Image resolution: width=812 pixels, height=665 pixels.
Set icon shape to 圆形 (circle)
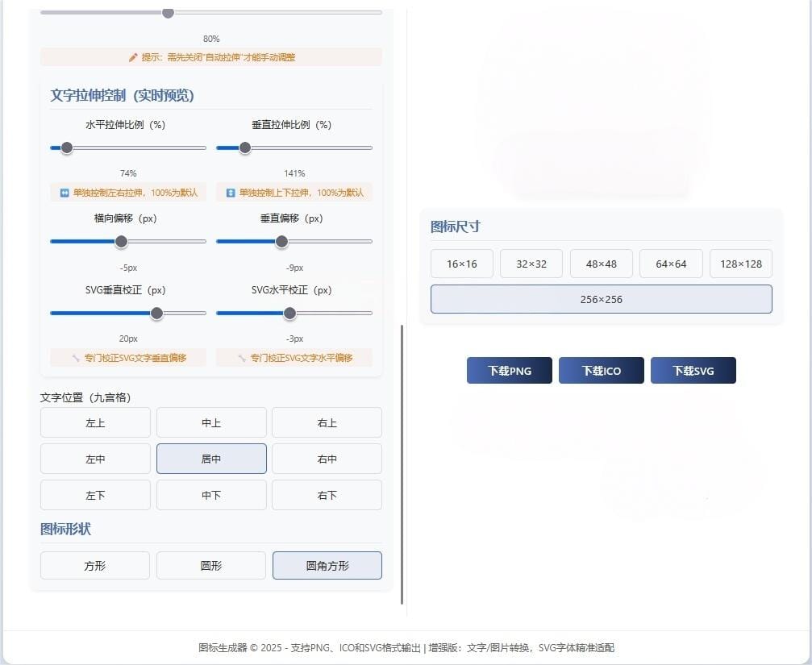tap(210, 565)
